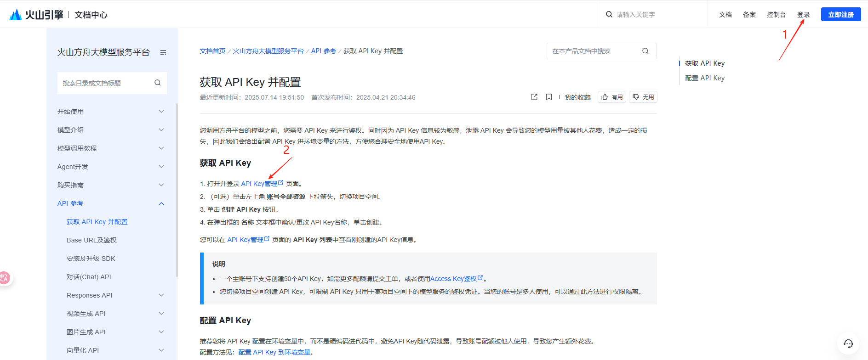Jump to 配置 API Key in page outline

point(705,78)
